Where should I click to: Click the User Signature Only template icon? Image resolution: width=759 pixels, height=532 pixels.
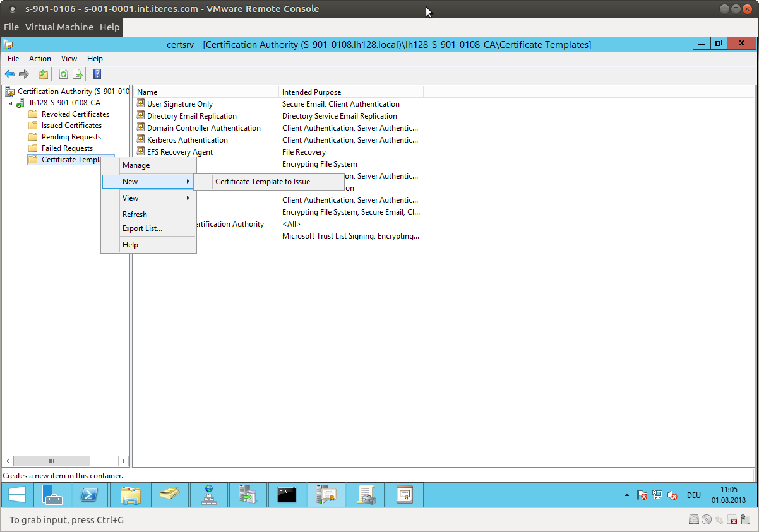click(141, 103)
